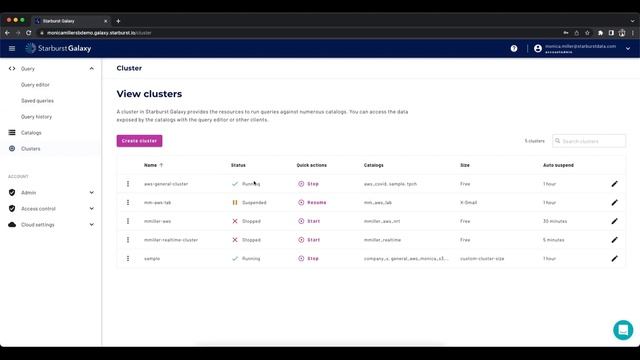Open row menu for aws-general-cluster
Screen dimensions: 640x360
tap(128, 184)
